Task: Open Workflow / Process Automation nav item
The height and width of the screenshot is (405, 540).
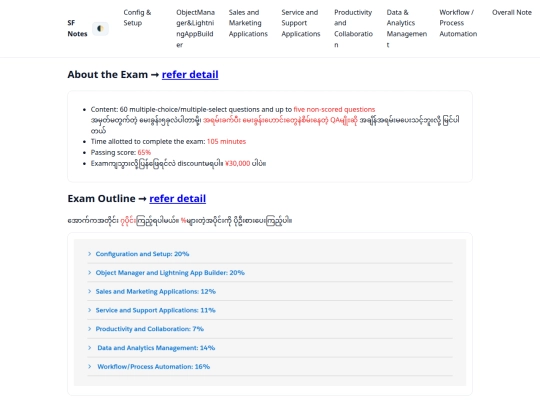Action: point(458,23)
